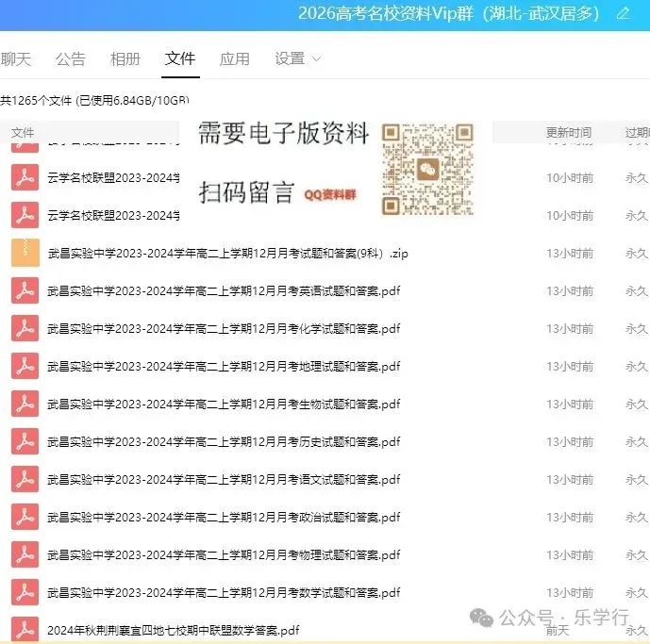Open 武昌实验中学 12月月考试题和答案(9科).zip

pos(227,254)
